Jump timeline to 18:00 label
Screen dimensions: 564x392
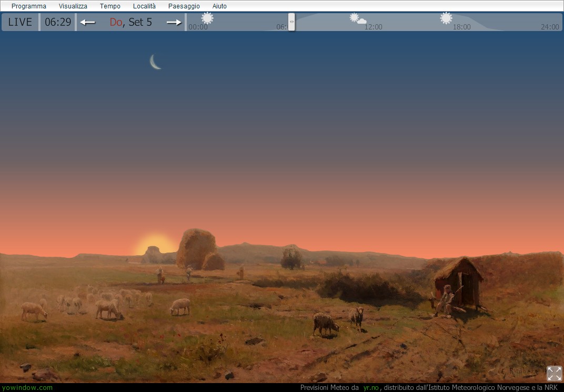(x=461, y=27)
